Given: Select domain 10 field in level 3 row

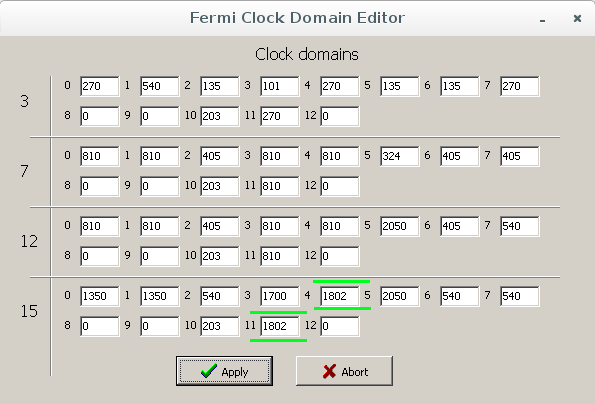Looking at the screenshot, I should 220,116.
